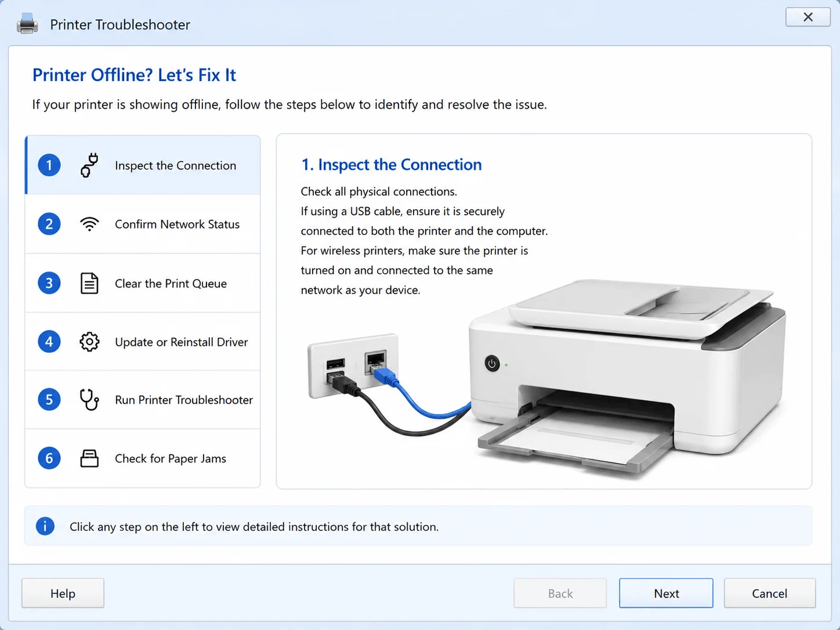The height and width of the screenshot is (630, 840).
Task: Click the gear icon for Update or Reinstall Driver
Action: point(89,342)
